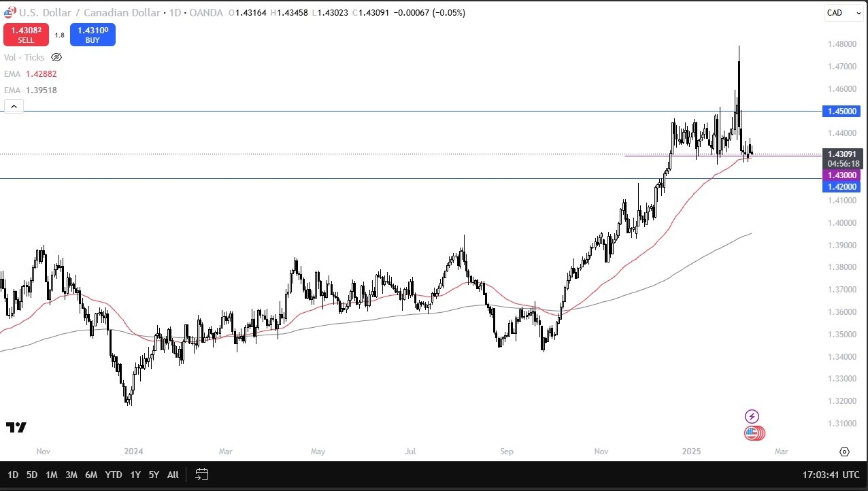Click the TradingView logo

17,427
